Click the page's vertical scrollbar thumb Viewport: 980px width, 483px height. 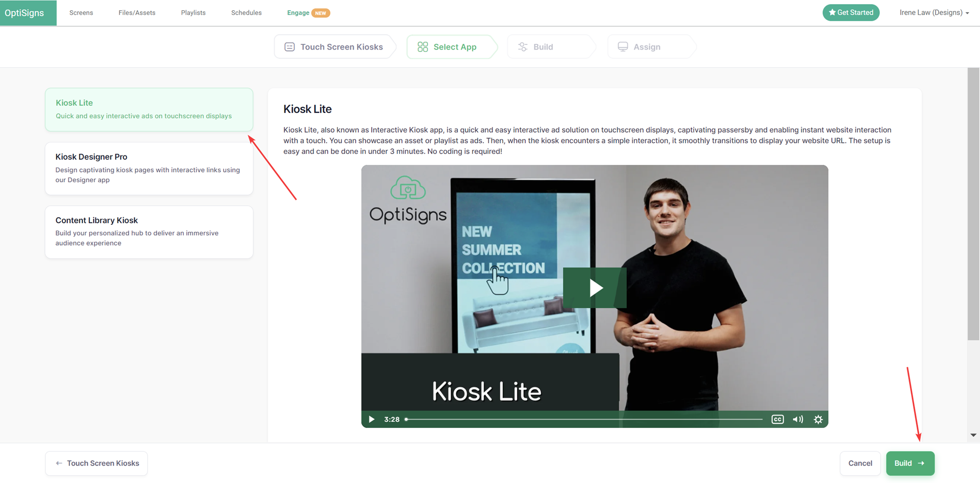(973, 204)
